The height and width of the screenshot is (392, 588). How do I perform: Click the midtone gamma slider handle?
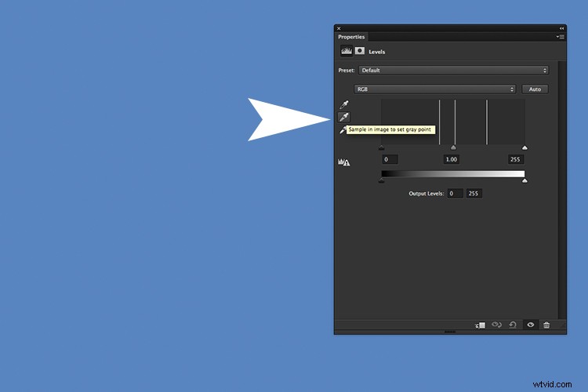point(453,148)
